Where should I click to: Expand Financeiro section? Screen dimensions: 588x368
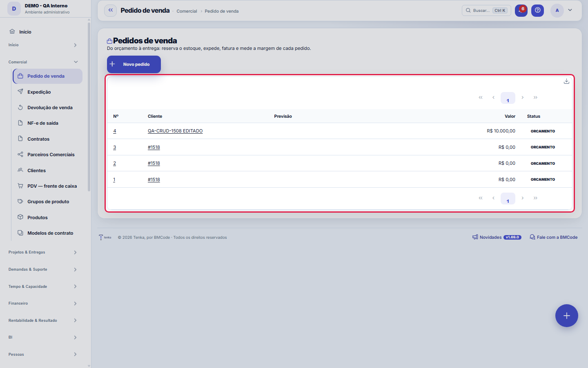click(43, 303)
